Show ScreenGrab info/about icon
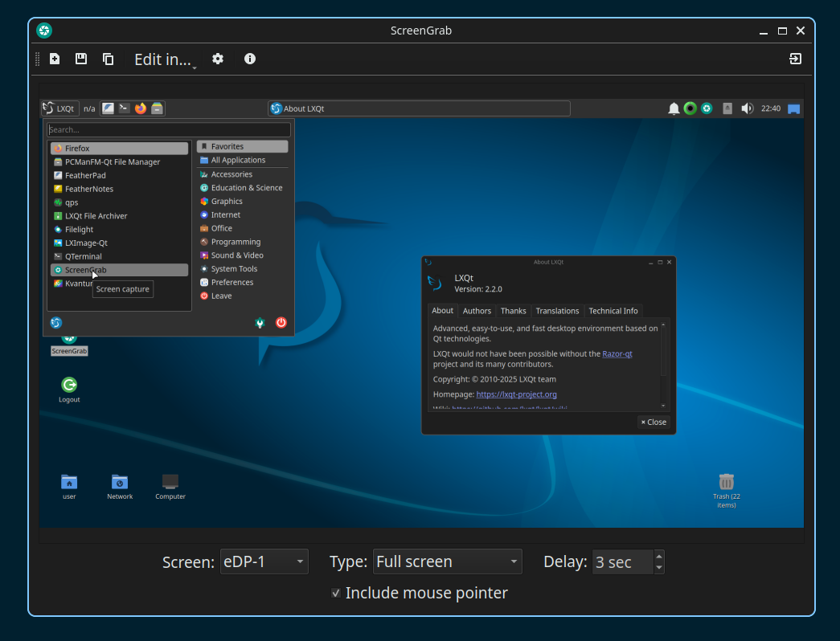 coord(250,59)
